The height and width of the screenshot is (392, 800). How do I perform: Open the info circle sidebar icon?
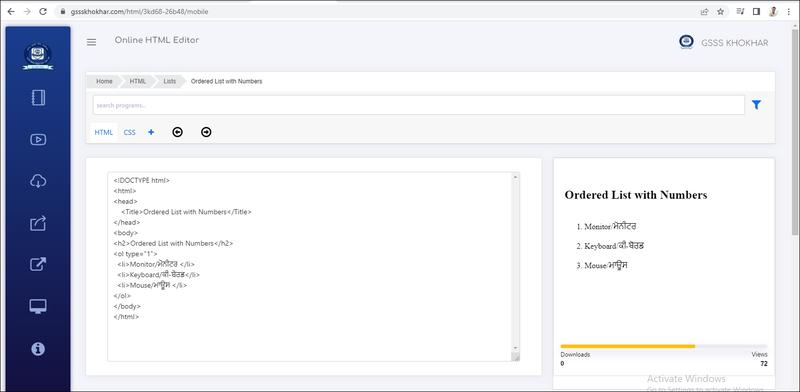tap(38, 349)
